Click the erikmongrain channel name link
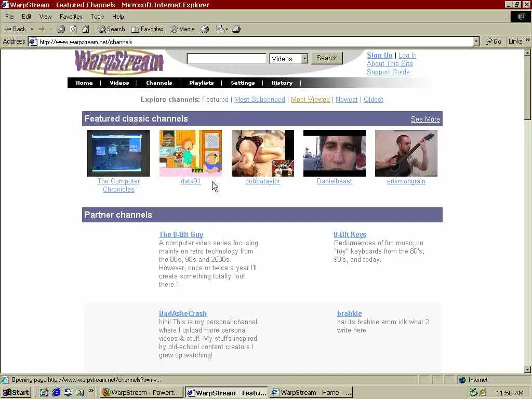Viewport: 532px width, 399px height. (x=406, y=181)
